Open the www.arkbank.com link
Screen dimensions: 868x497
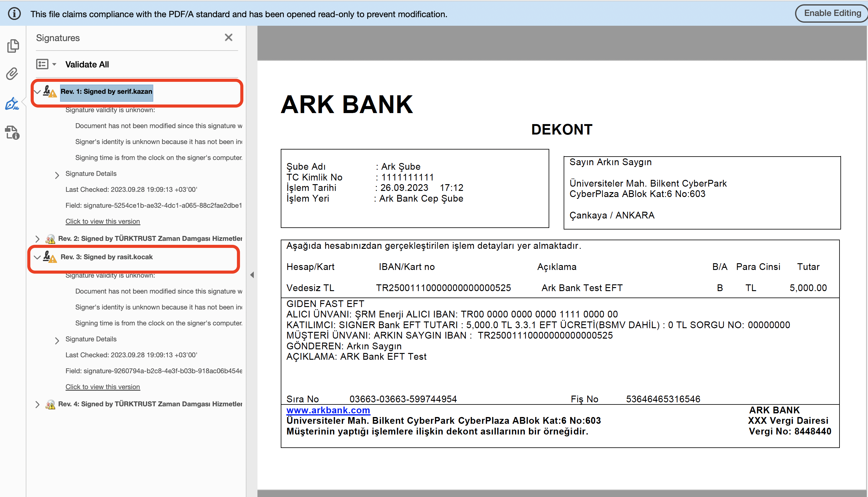point(328,410)
